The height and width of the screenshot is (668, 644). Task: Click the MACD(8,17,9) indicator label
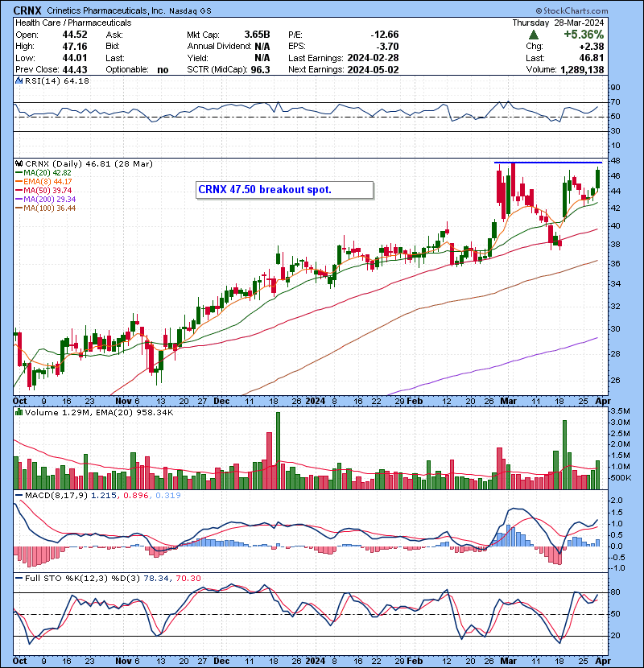click(x=56, y=496)
